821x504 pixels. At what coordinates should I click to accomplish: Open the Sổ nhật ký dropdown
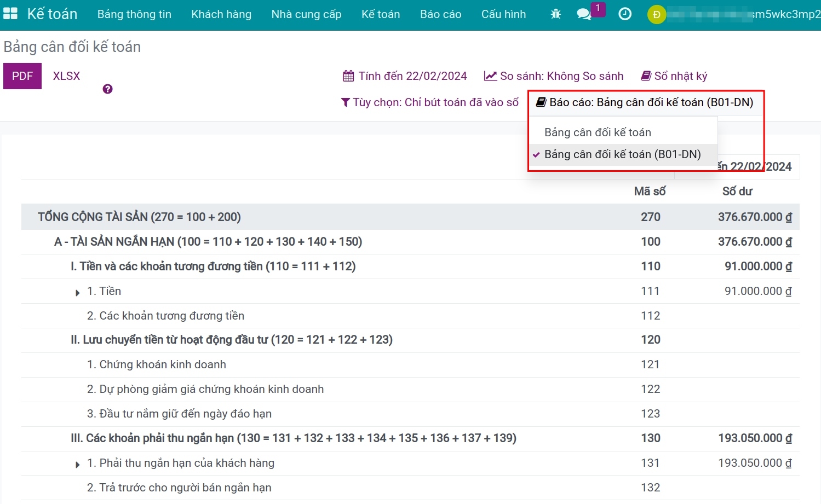(674, 76)
